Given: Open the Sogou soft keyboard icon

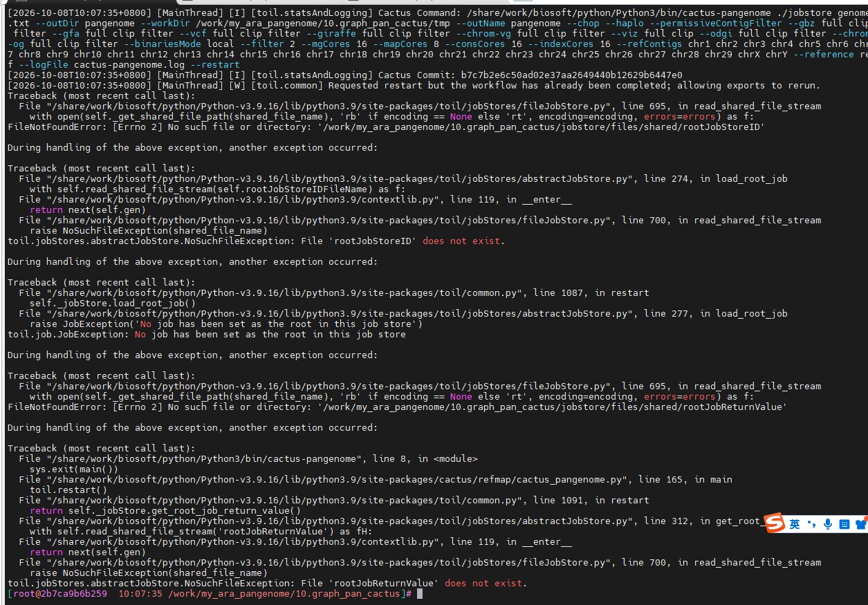Looking at the screenshot, I should coord(844,524).
